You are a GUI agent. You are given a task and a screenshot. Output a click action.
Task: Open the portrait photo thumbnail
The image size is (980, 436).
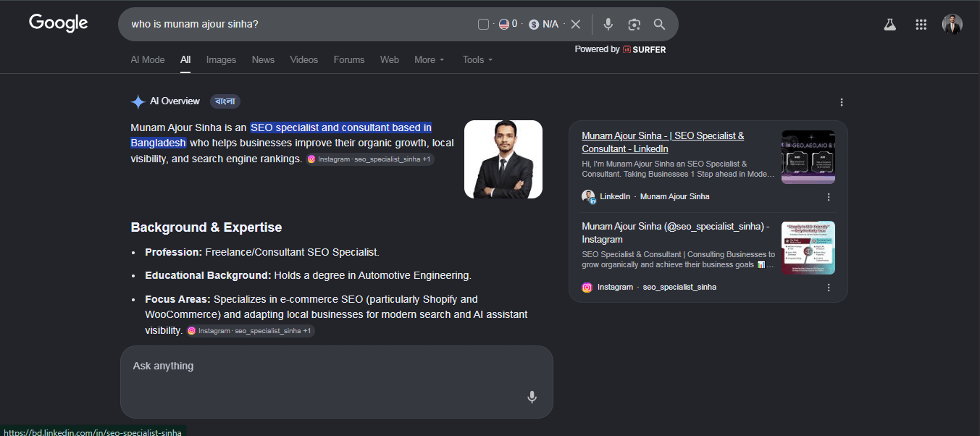503,159
